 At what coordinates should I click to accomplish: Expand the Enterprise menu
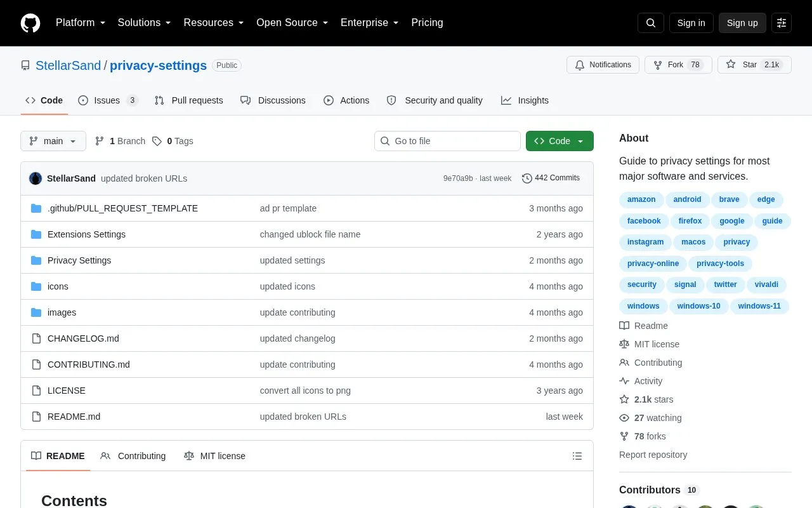[x=370, y=23]
